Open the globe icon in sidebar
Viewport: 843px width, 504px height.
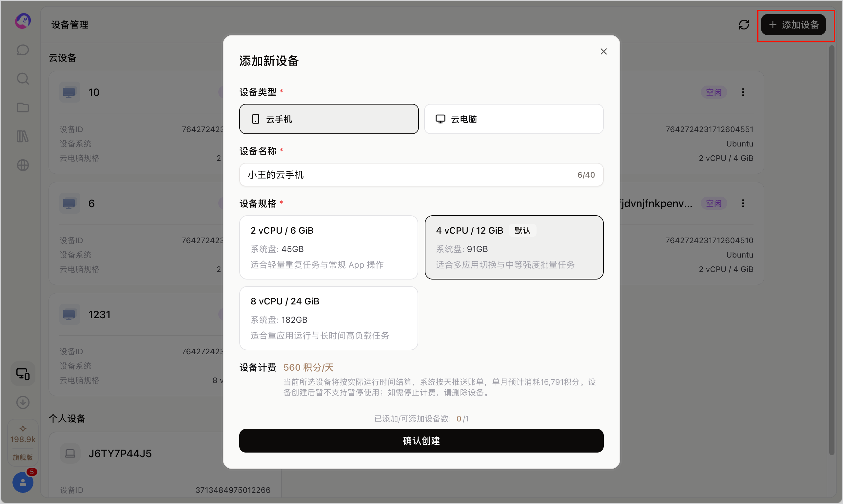(x=23, y=165)
